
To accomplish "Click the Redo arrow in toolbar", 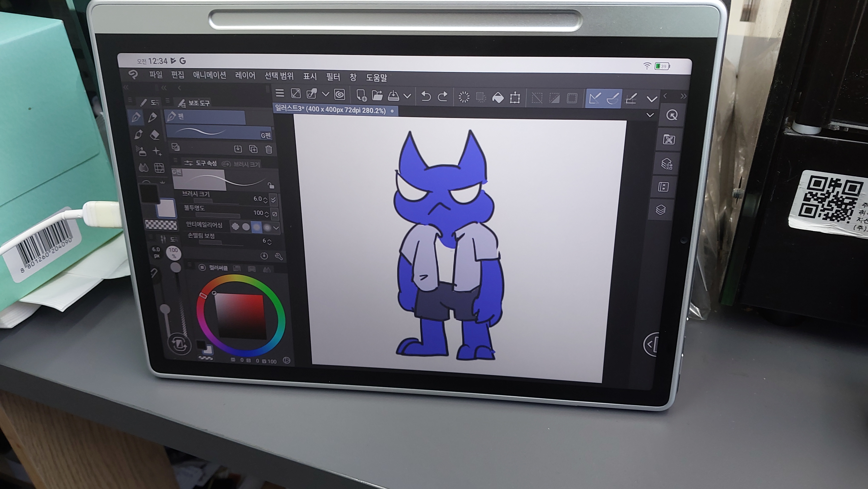I will (x=443, y=97).
